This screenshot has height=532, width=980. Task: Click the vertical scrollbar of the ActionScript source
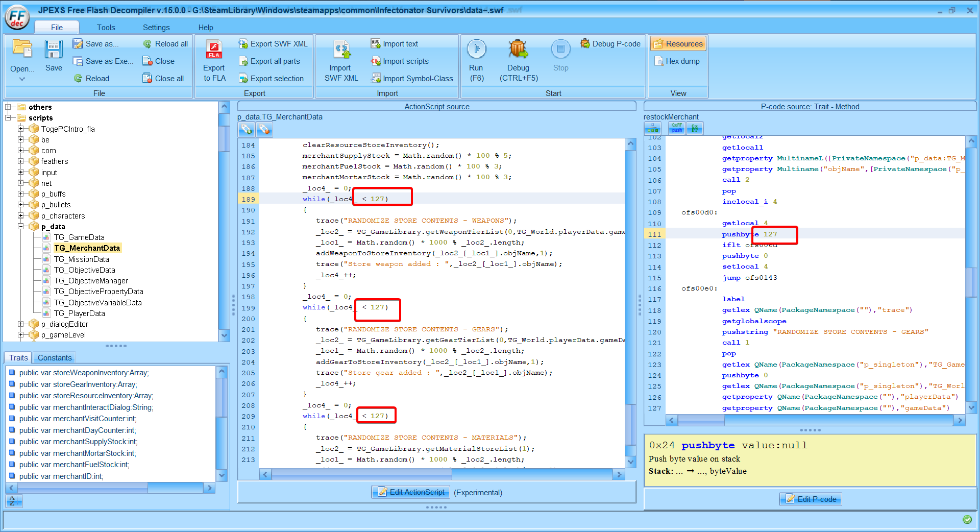(x=631, y=303)
